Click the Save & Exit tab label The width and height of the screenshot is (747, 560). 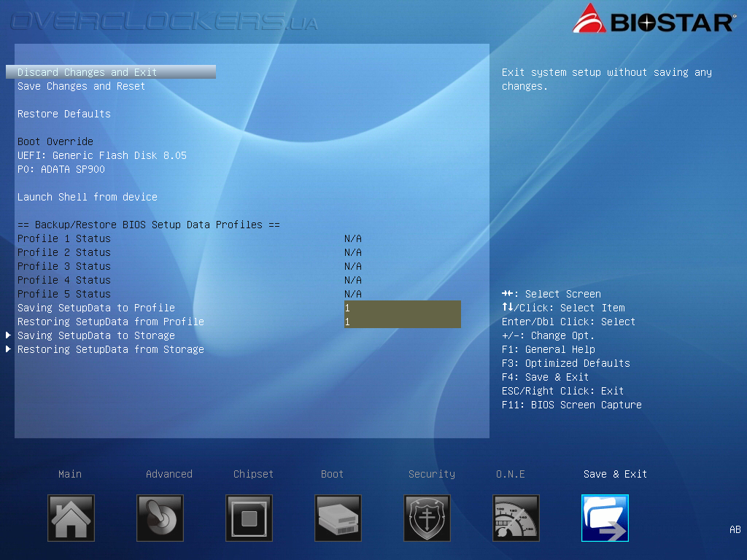pos(615,474)
